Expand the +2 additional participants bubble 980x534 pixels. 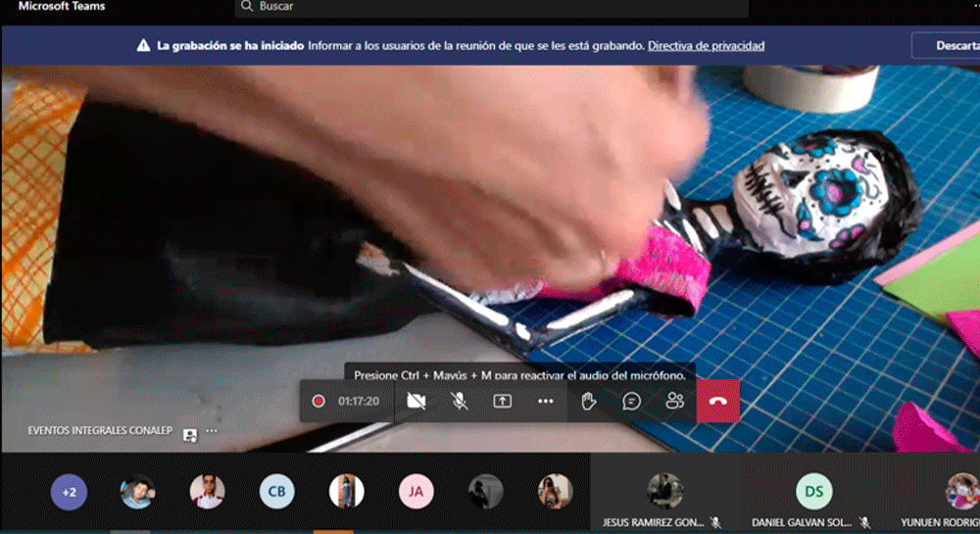click(69, 492)
